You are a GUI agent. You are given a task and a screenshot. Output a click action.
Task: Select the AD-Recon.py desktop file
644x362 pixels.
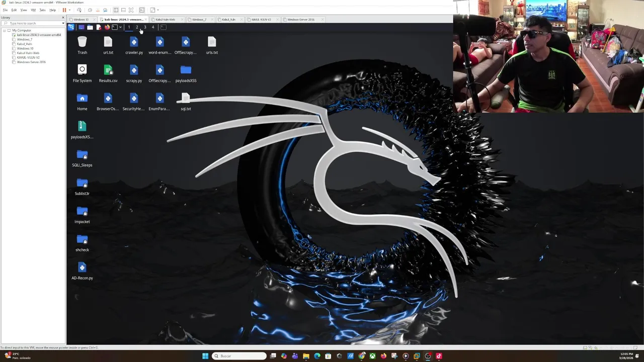[x=82, y=270]
